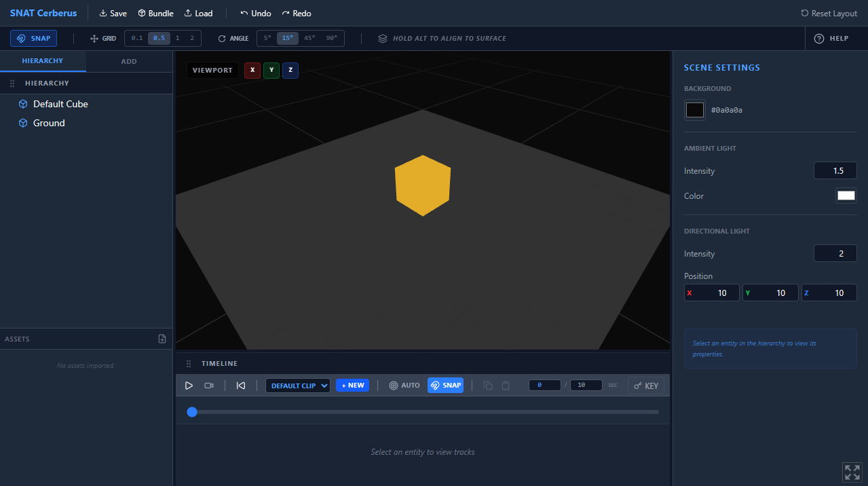Set grid snap to 2
868x486 pixels.
click(x=192, y=38)
